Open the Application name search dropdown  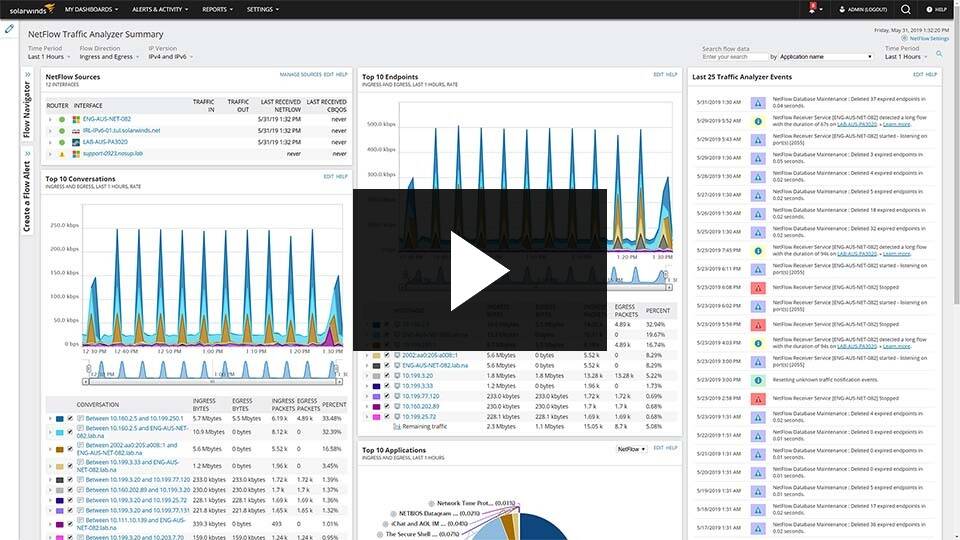coord(825,56)
